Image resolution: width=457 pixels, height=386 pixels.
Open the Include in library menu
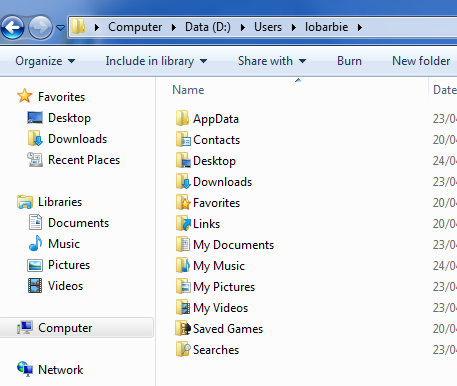point(156,61)
